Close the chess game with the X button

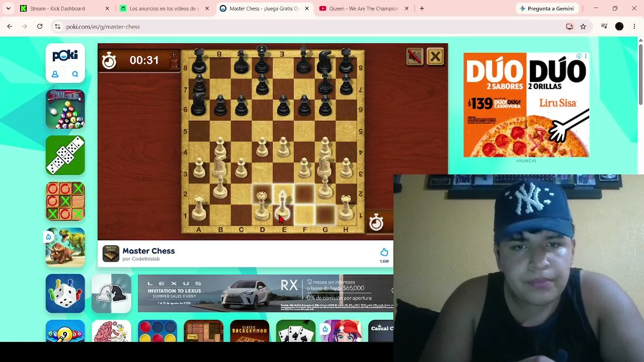(x=436, y=57)
